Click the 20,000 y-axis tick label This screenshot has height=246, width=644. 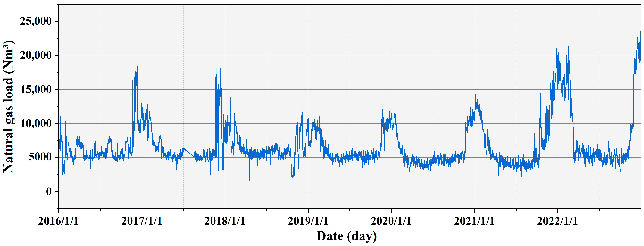36,55
